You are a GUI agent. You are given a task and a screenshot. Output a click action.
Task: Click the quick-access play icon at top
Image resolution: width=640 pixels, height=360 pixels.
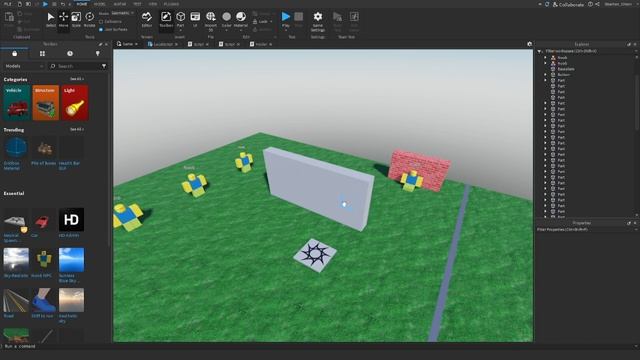[45, 4]
